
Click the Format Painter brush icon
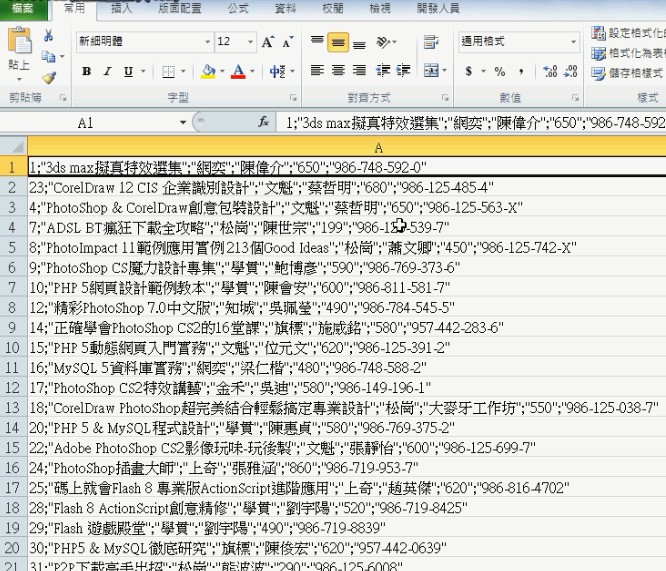pos(49,77)
